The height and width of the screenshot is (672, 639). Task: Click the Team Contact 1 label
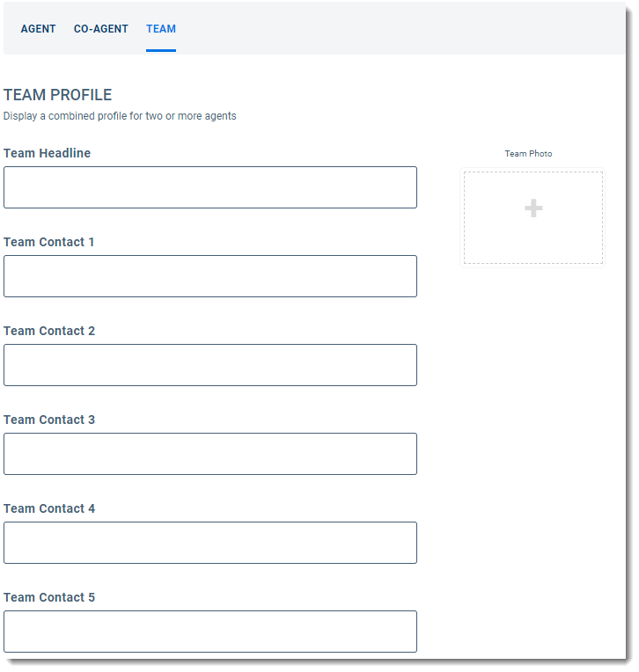tap(48, 242)
